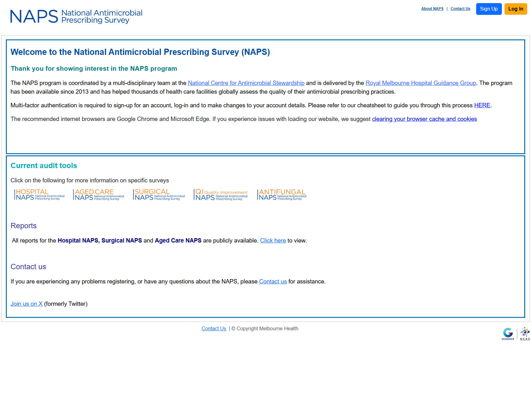Viewport: 532px width, 405px height.
Task: Select the Aged Care NAPS audit tool
Action: point(98,194)
